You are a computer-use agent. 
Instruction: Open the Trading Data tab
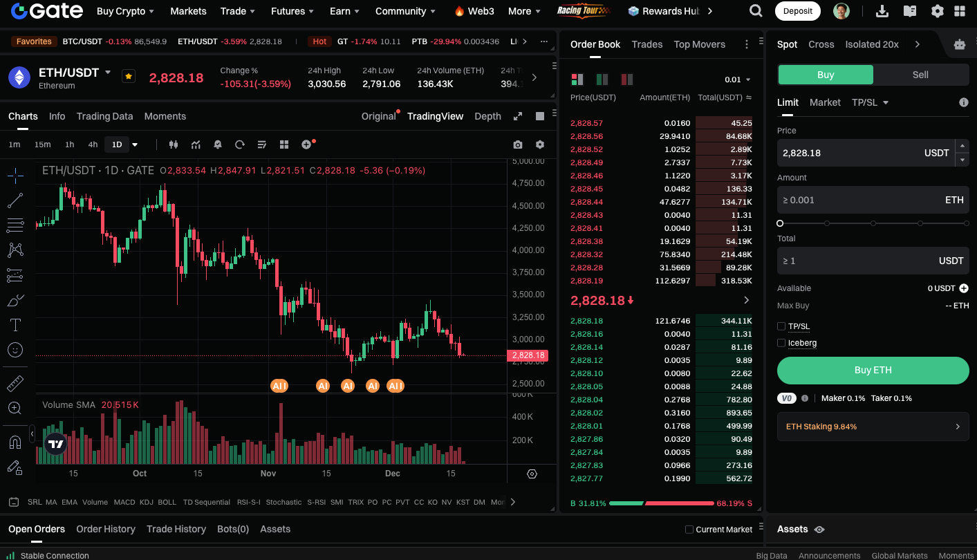click(104, 116)
